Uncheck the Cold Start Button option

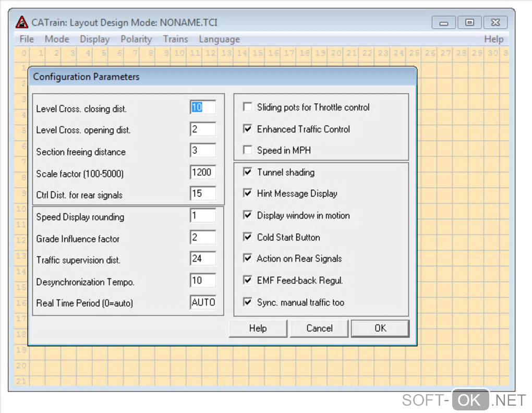point(248,237)
